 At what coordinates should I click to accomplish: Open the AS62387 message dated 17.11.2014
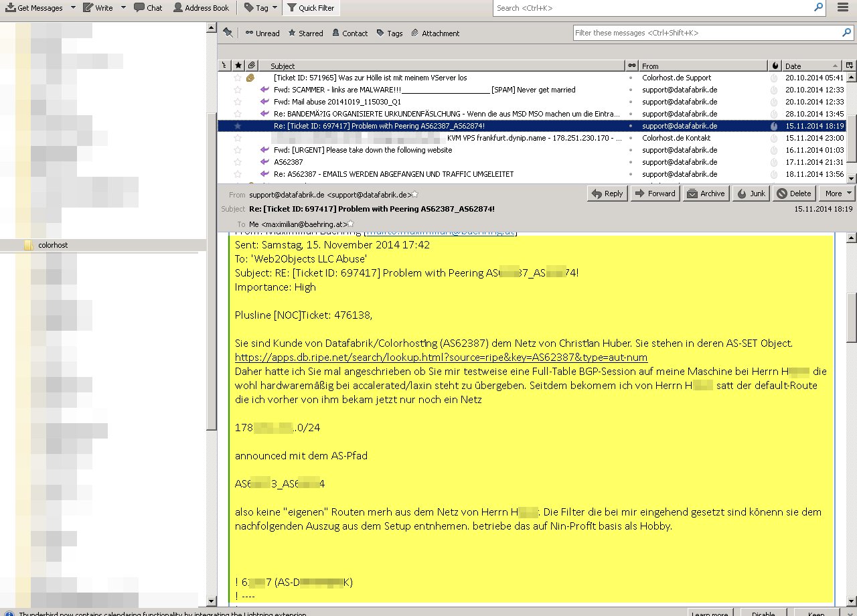point(288,162)
